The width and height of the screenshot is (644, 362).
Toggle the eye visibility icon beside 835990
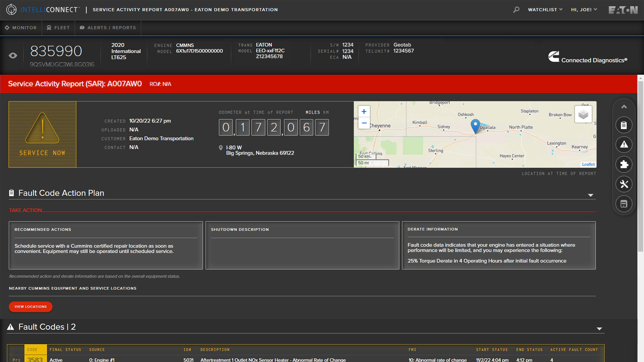(x=13, y=55)
